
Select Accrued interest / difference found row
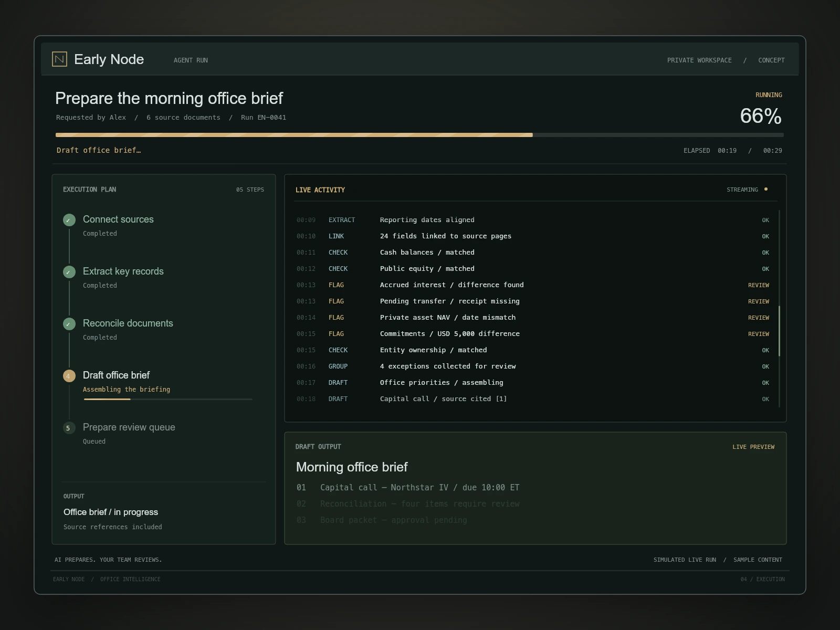[x=533, y=285]
